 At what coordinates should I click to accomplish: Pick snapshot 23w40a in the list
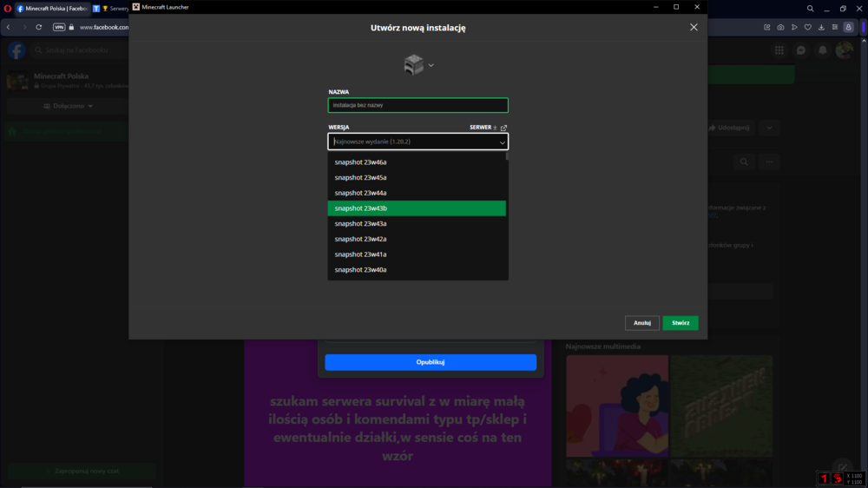pyautogui.click(x=417, y=270)
